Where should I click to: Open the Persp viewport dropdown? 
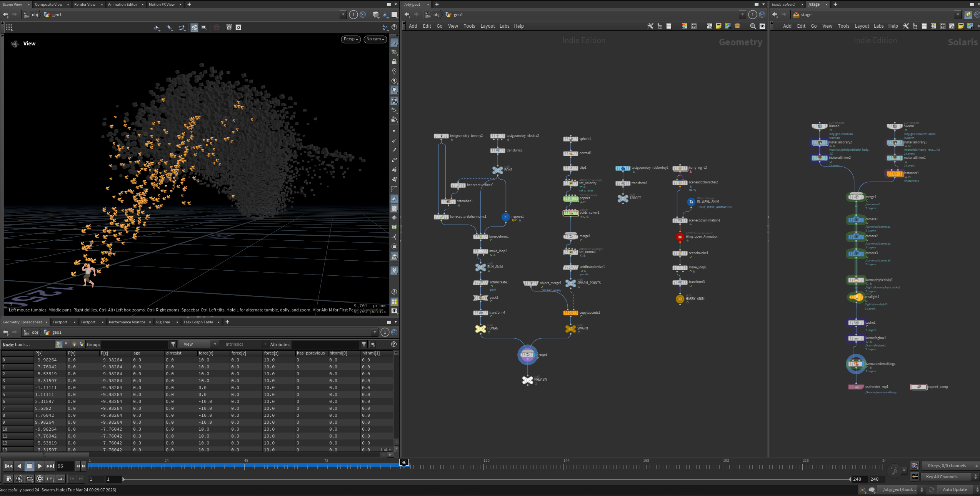pyautogui.click(x=350, y=39)
